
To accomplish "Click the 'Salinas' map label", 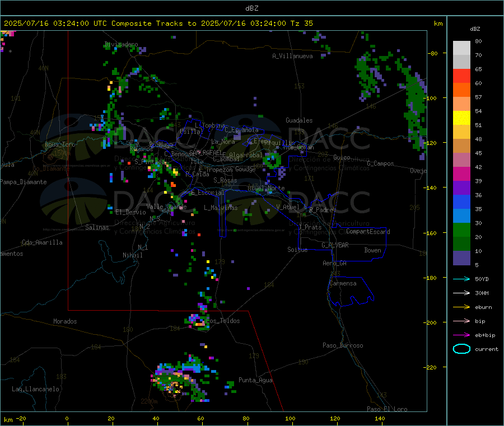I will tap(97, 227).
